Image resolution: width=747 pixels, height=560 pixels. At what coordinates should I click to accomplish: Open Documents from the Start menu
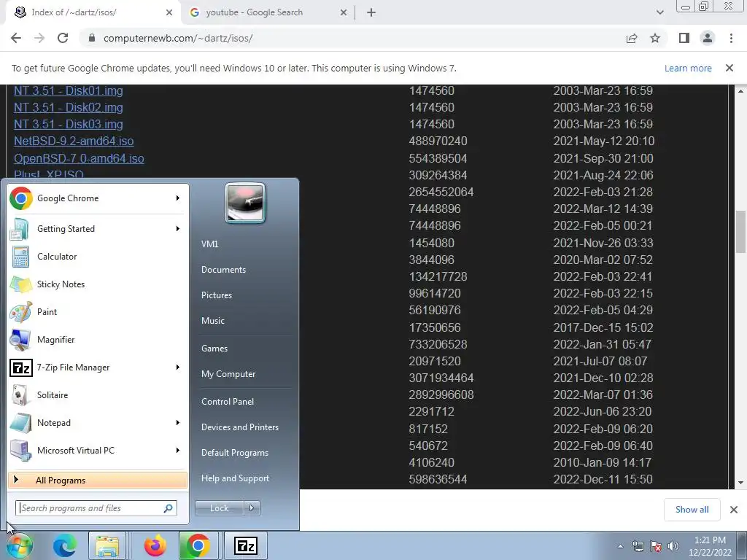click(x=223, y=270)
